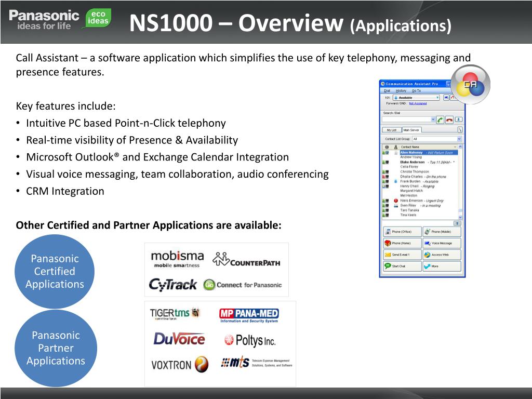Switch to the Main Server tab
532x399 pixels.
[x=411, y=130]
